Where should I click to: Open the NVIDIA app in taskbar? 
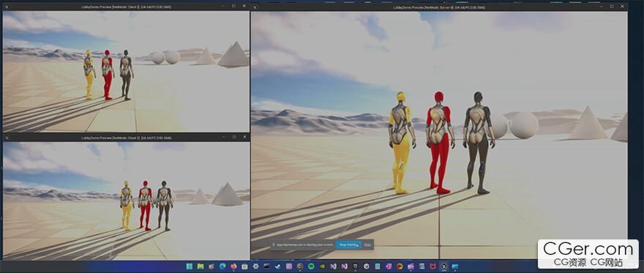322,266
